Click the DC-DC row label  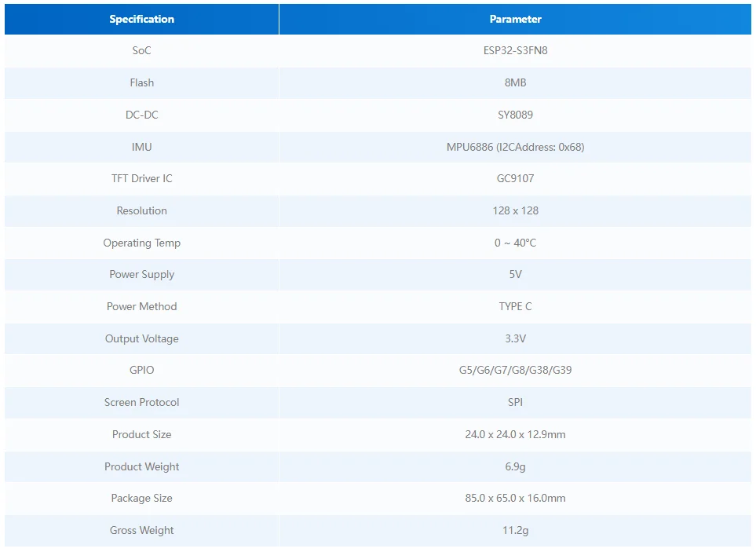point(142,115)
